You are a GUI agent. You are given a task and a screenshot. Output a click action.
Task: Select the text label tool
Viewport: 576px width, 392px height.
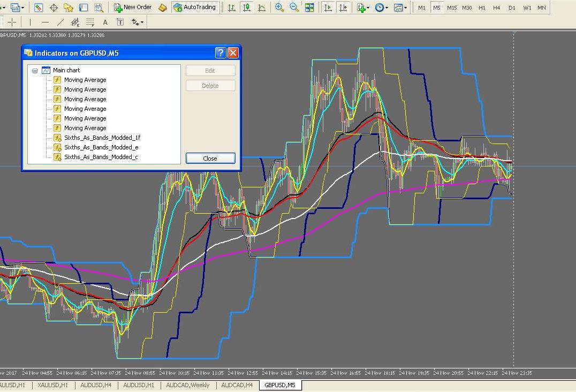pyautogui.click(x=120, y=22)
